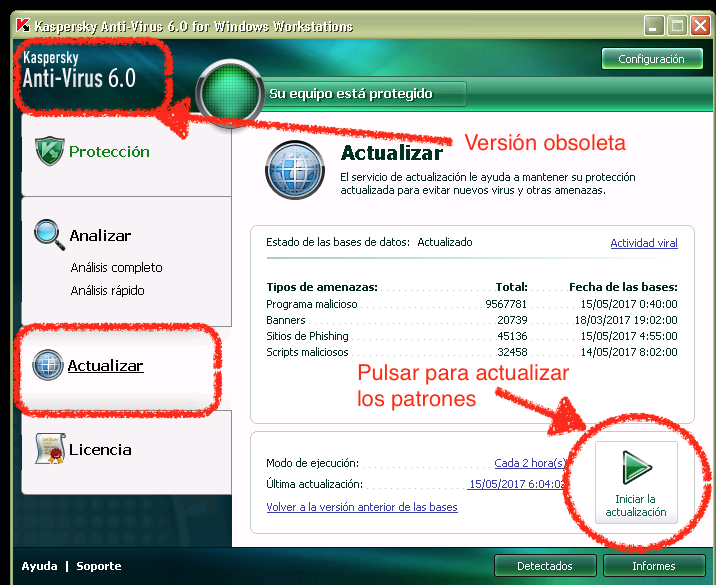The image size is (716, 585).
Task: Click the Fecha de las bases column header
Action: (623, 287)
